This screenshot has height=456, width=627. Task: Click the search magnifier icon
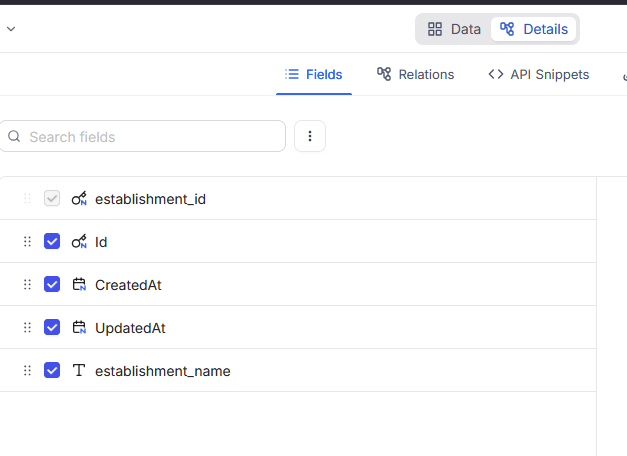pos(14,137)
